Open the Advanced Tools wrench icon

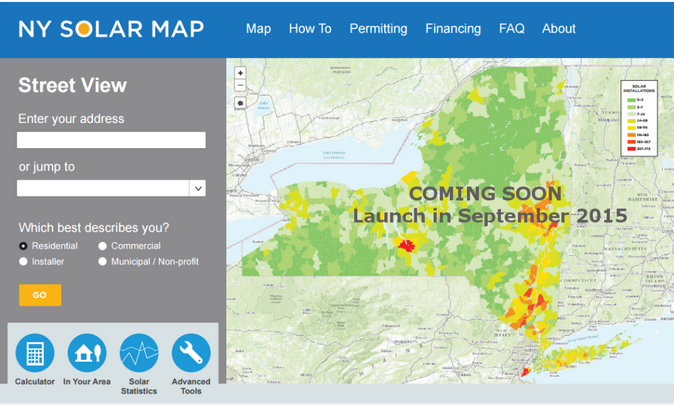pos(191,353)
